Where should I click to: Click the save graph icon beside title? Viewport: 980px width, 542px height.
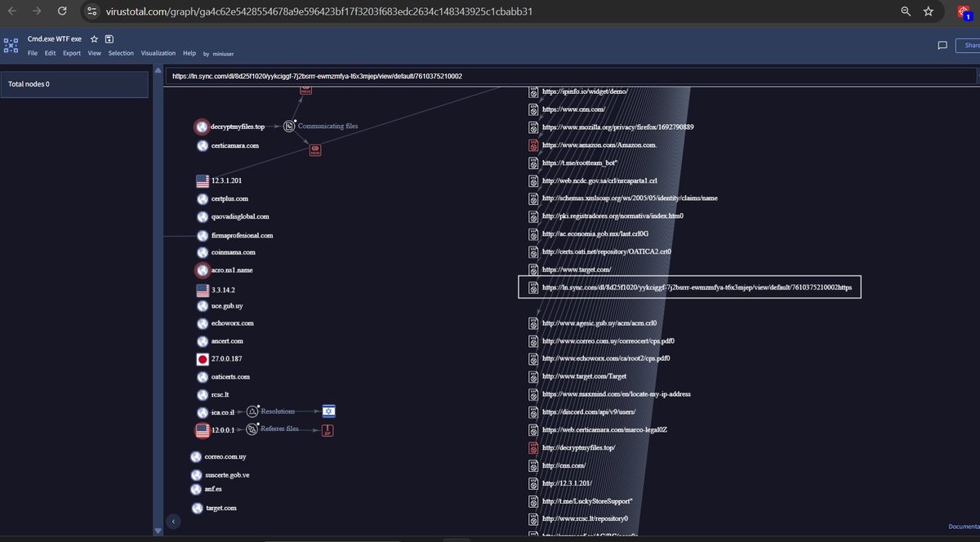[x=109, y=38]
